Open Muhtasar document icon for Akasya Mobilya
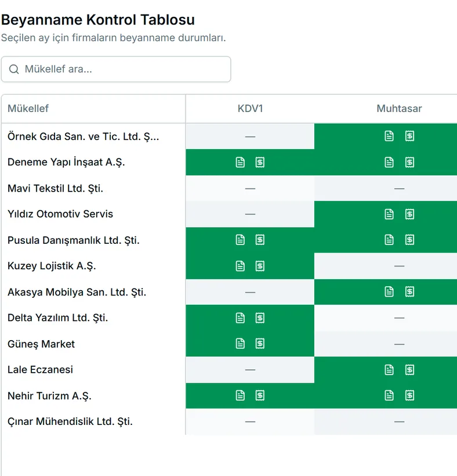The width and height of the screenshot is (457, 476). tap(389, 292)
